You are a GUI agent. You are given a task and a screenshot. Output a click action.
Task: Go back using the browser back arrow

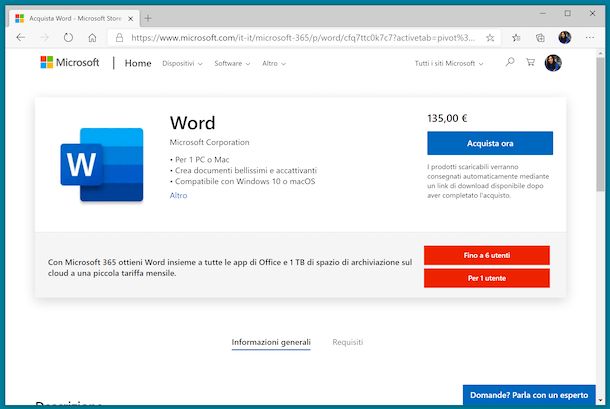tap(21, 37)
